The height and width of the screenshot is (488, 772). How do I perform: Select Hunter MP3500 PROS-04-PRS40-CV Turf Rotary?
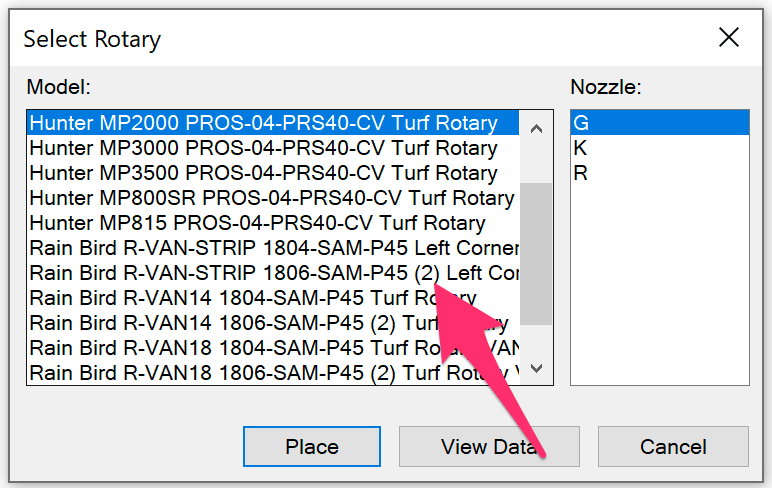coord(273,173)
